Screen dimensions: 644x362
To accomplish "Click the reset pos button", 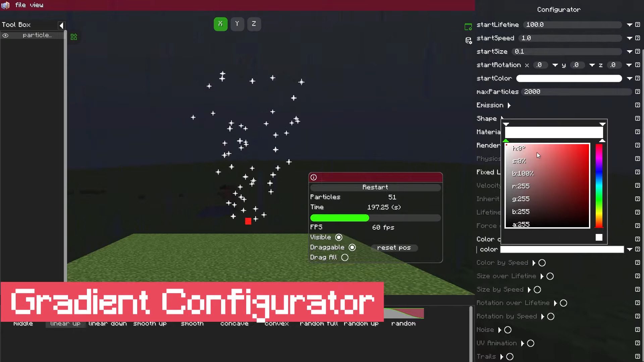I will tap(394, 247).
